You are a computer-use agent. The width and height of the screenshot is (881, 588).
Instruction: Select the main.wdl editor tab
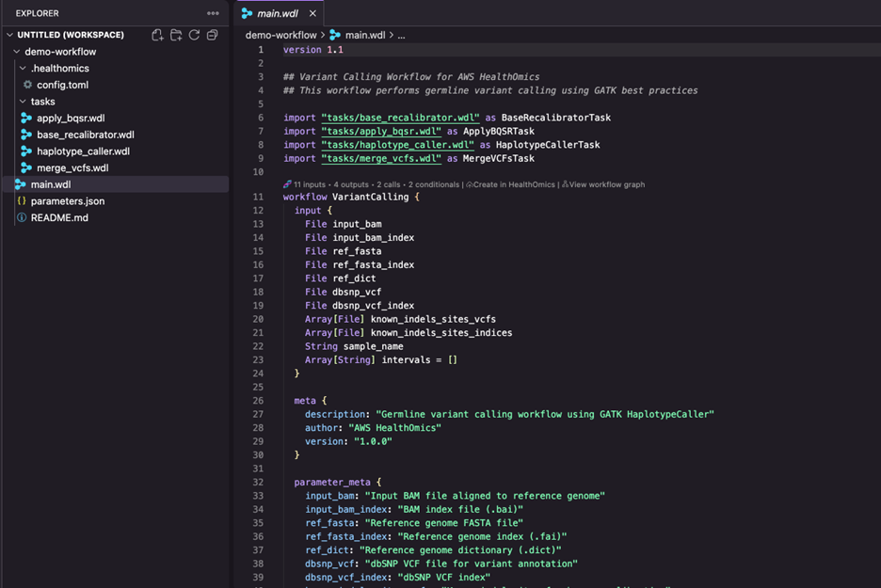tap(277, 13)
